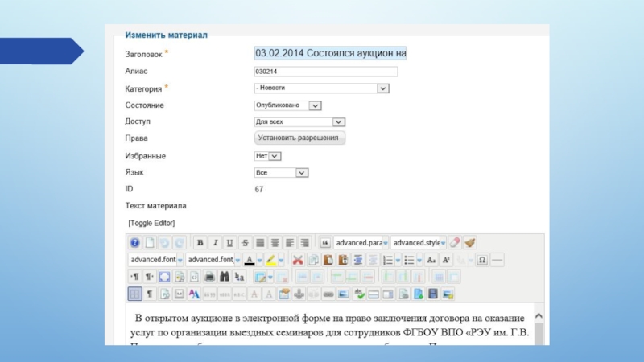Click the Алиас input field with 030214
Image resolution: width=644 pixels, height=362 pixels.
pyautogui.click(x=325, y=72)
